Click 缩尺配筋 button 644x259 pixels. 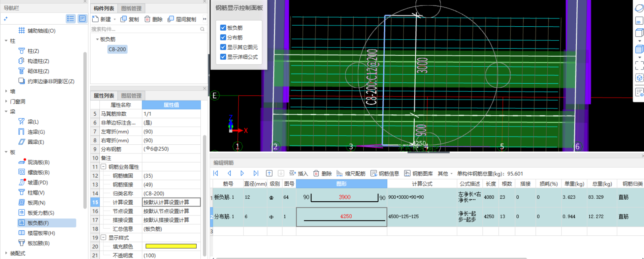pos(351,173)
